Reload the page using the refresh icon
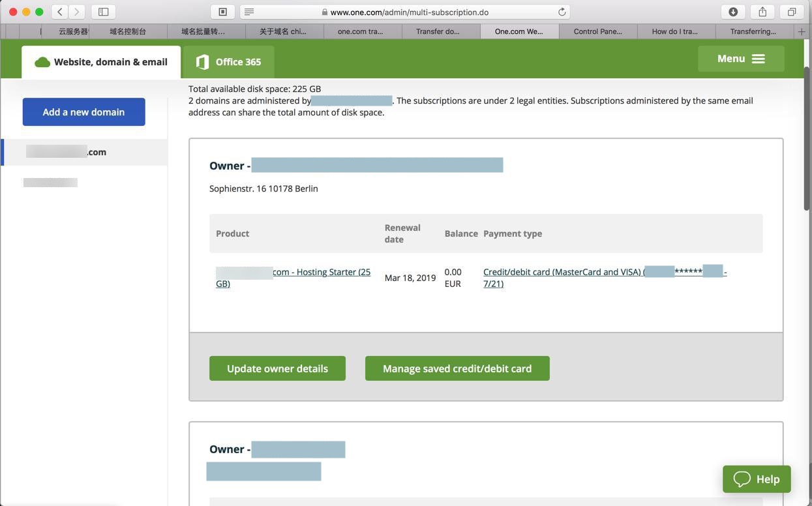The height and width of the screenshot is (506, 812). (562, 12)
